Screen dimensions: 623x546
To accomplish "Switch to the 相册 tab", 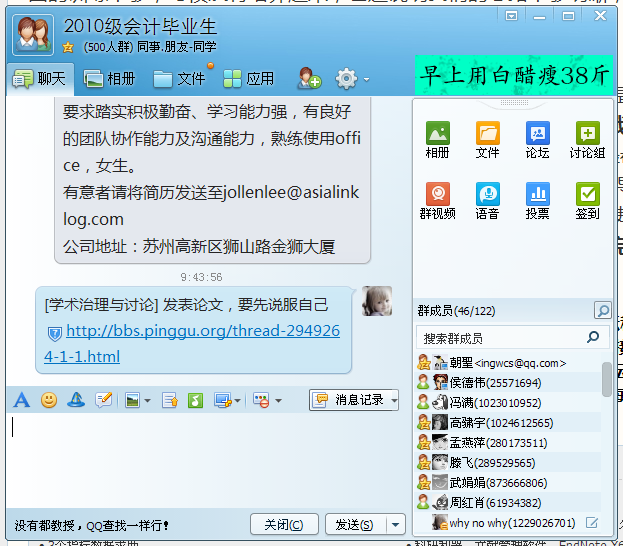I will coord(110,79).
